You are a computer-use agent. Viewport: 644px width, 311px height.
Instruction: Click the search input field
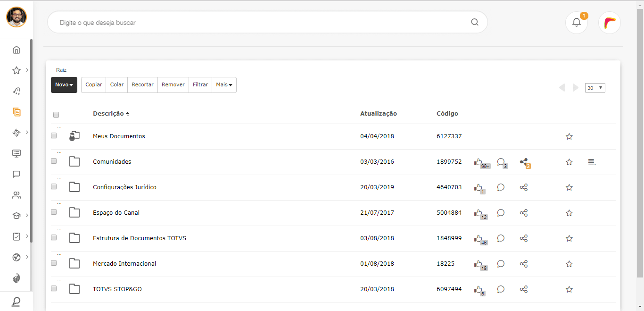click(259, 22)
